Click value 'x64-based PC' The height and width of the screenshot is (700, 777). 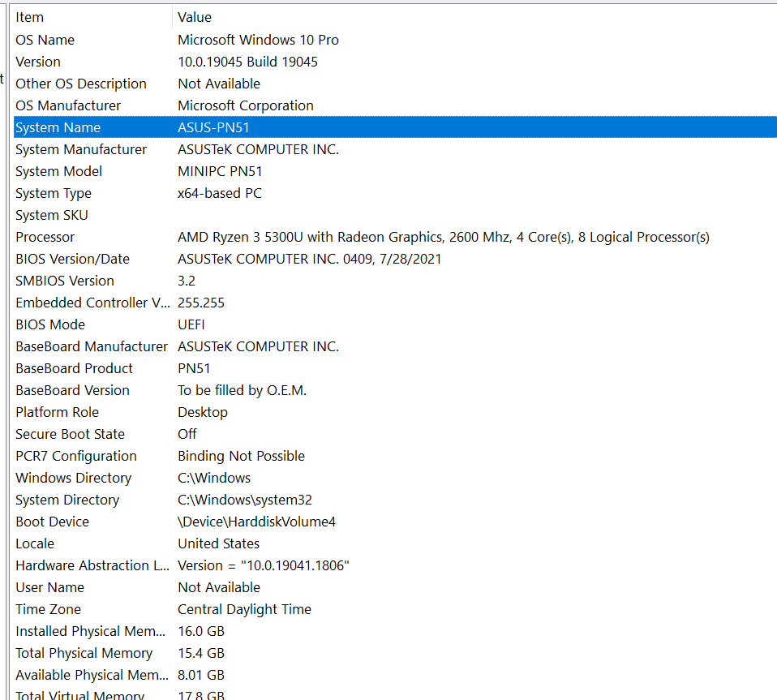[220, 193]
